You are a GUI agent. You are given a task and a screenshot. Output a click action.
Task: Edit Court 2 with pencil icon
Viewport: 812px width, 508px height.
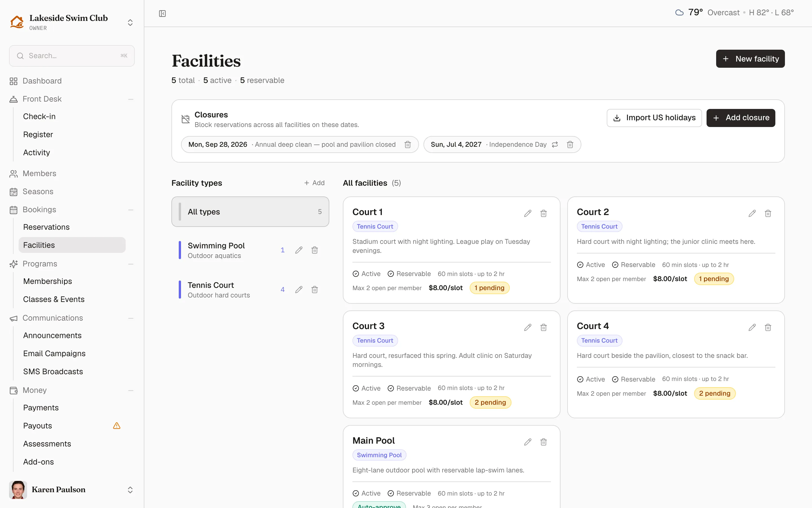pyautogui.click(x=752, y=213)
